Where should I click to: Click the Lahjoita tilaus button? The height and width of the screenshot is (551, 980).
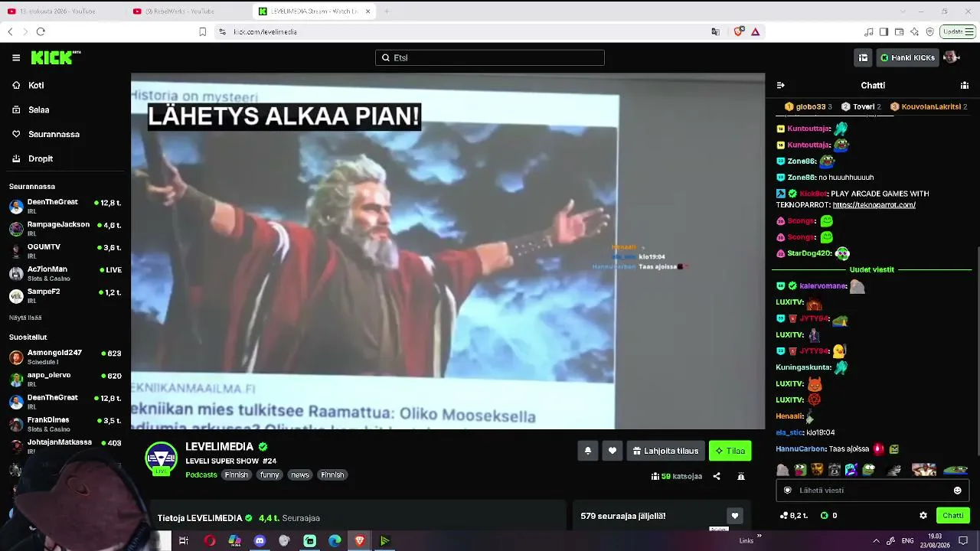(665, 451)
